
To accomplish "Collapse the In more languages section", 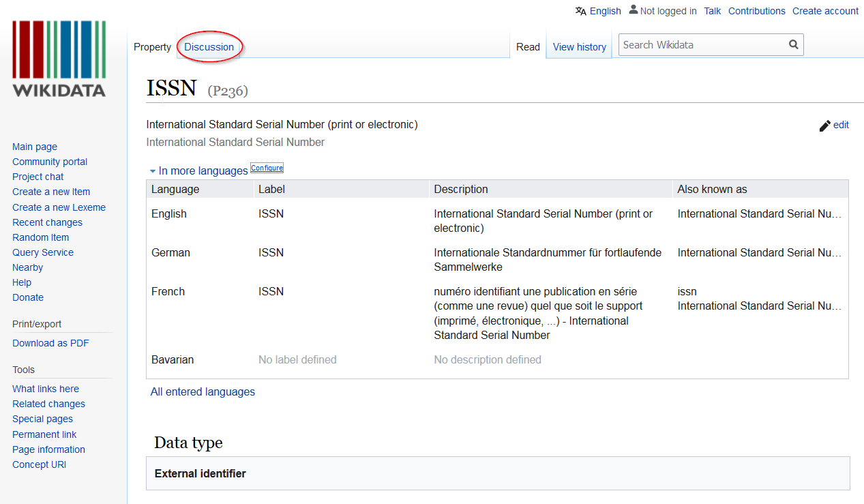I will tap(199, 171).
